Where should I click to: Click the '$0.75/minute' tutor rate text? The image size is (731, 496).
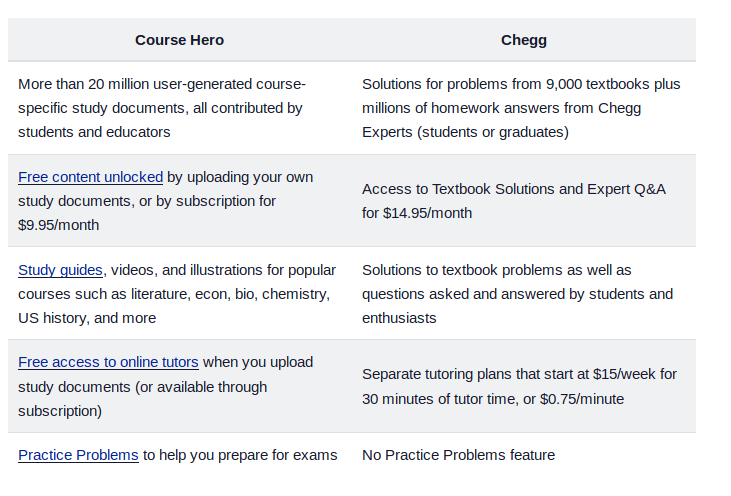[580, 398]
